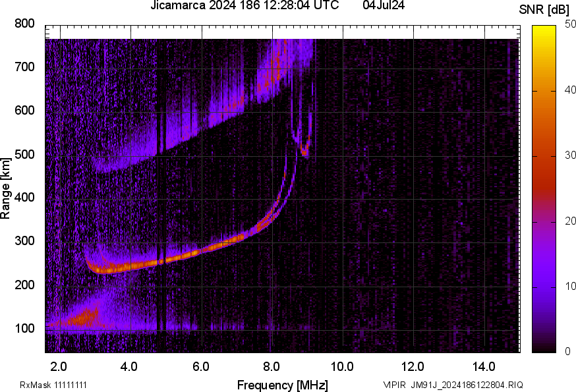Click range axis tick '500'
The height and width of the screenshot is (392, 576).
click(x=24, y=154)
